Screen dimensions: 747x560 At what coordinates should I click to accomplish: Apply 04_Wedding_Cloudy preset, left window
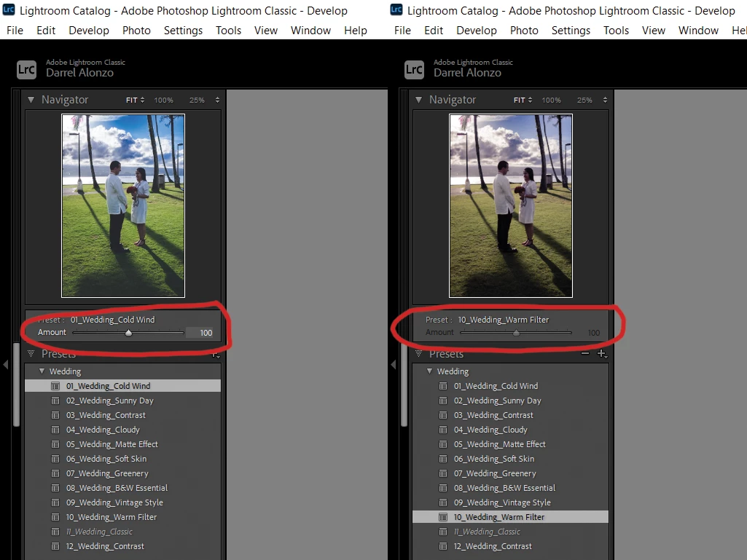point(122,430)
